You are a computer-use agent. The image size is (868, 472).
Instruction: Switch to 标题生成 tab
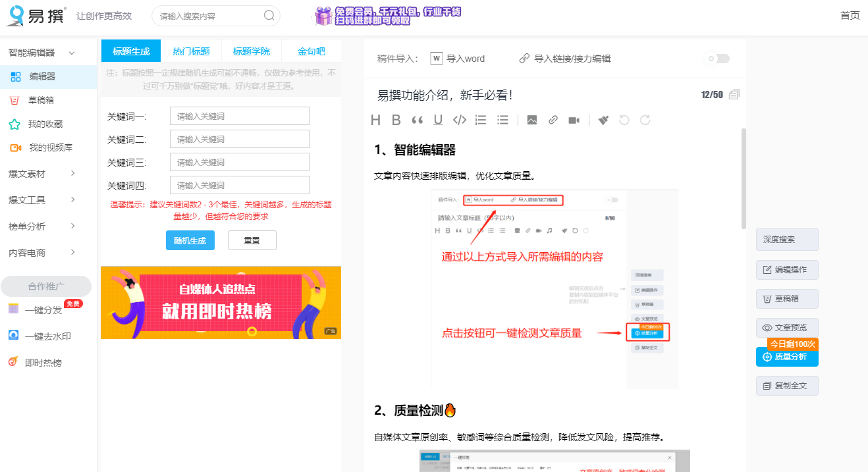pyautogui.click(x=131, y=51)
